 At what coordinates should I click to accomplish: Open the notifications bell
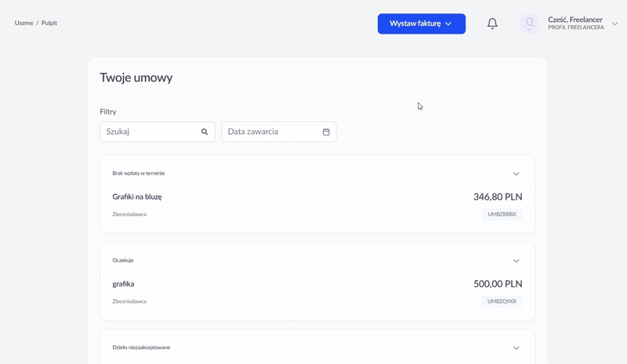(492, 23)
